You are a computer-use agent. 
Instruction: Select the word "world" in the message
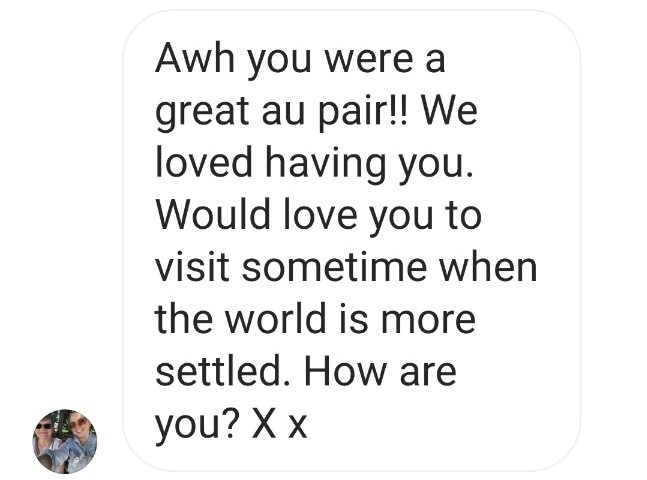[276, 318]
